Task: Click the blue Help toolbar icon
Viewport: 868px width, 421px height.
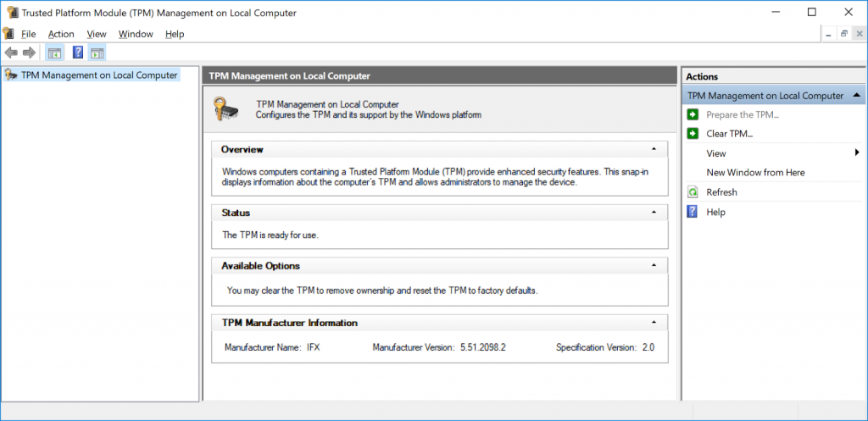Action: click(79, 53)
